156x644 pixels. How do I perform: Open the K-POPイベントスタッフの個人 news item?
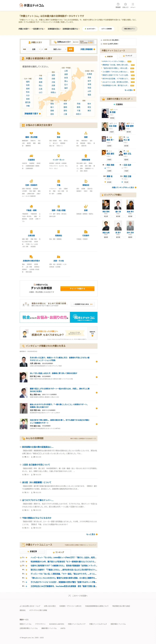pyautogui.click(x=114, y=61)
